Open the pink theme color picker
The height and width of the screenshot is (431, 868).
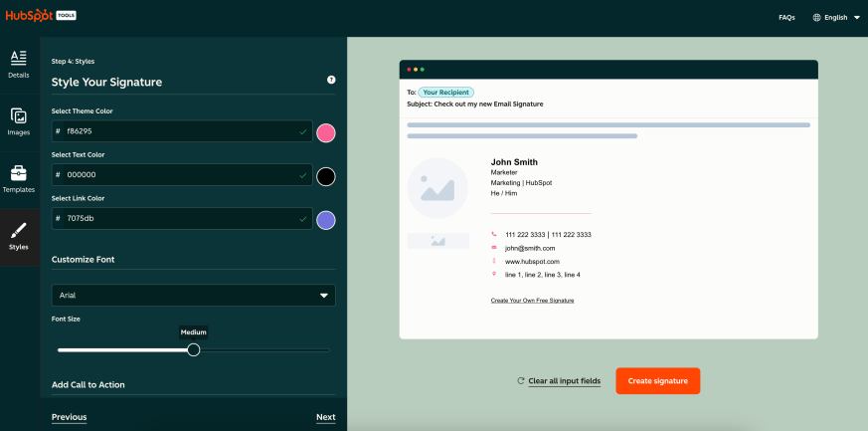click(325, 132)
